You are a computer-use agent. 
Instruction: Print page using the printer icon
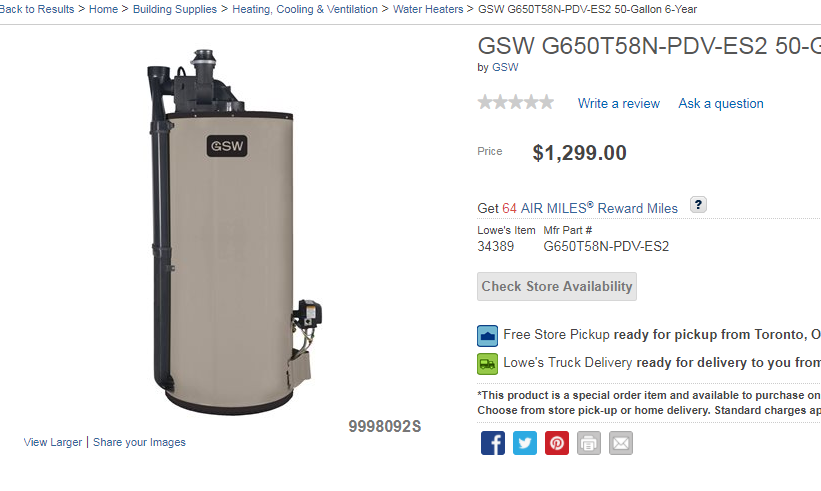tap(589, 443)
